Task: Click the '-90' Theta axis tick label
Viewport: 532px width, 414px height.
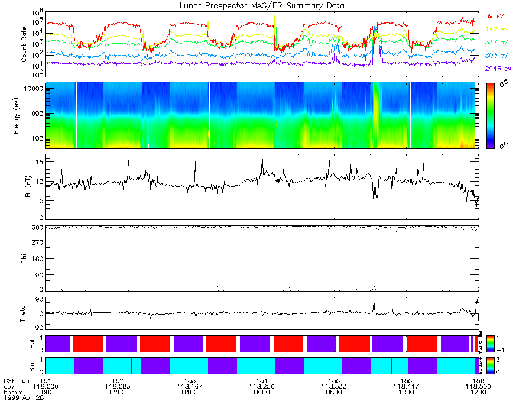Action: pos(37,328)
